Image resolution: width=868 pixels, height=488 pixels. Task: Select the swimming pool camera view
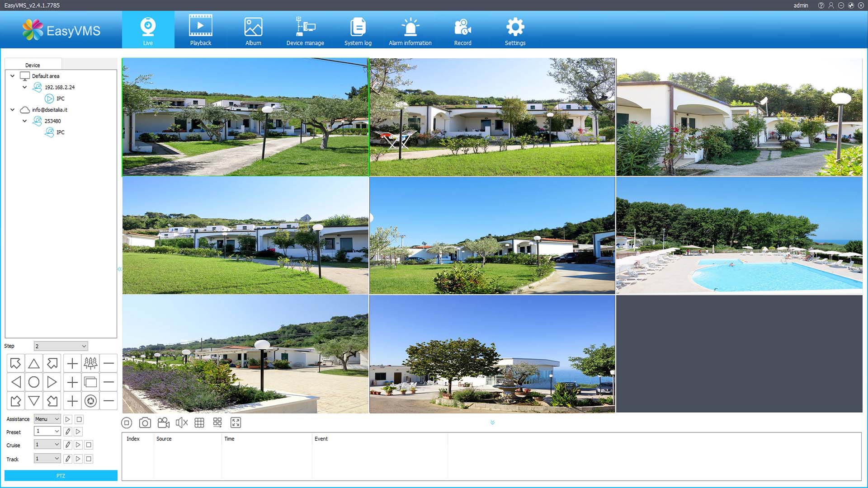point(739,235)
